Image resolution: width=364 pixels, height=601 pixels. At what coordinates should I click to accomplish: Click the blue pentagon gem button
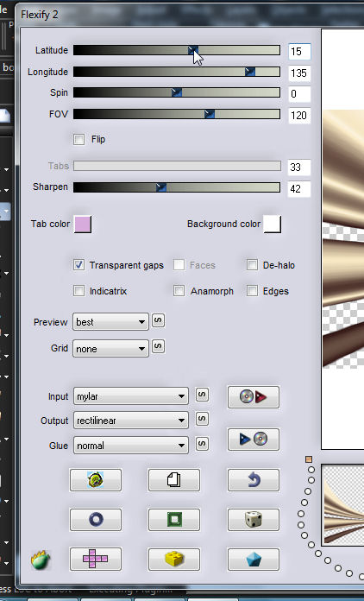point(254,560)
